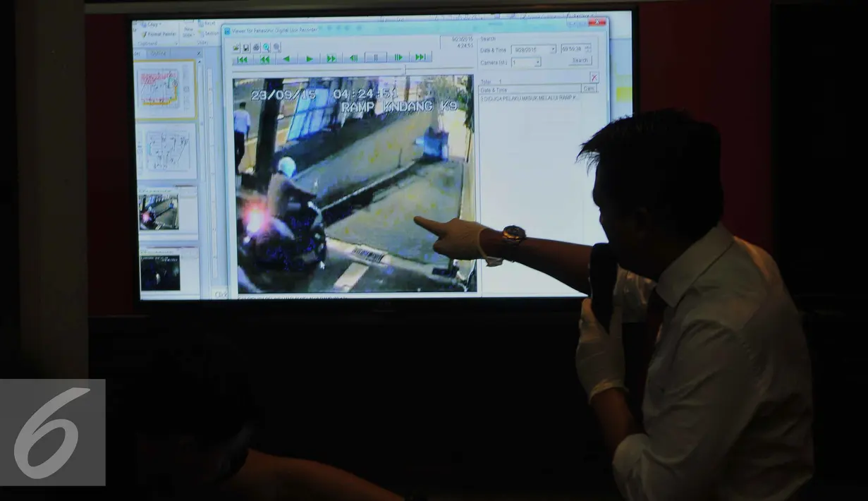
Task: Switch to Outline tab in slide pane
Action: (x=157, y=54)
